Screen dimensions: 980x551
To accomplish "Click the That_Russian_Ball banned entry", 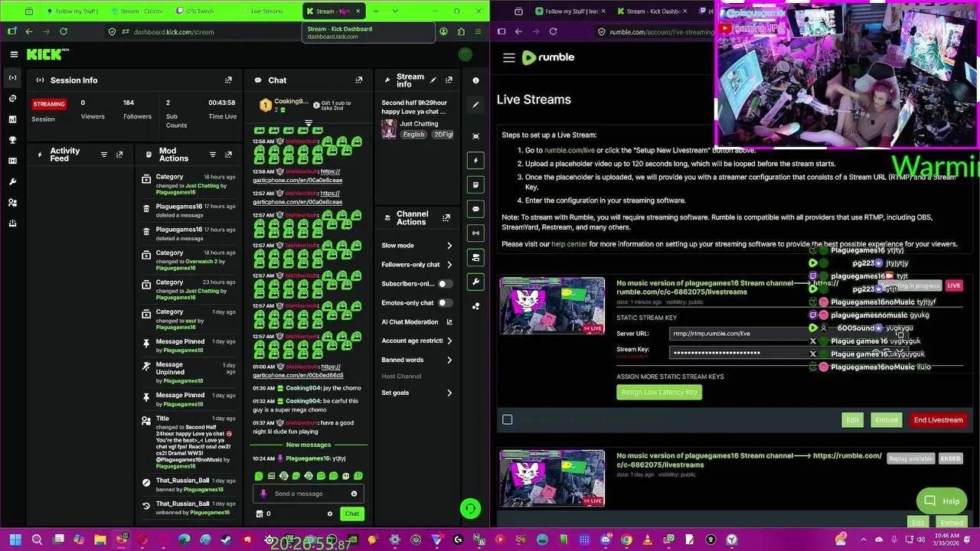I will (x=190, y=485).
